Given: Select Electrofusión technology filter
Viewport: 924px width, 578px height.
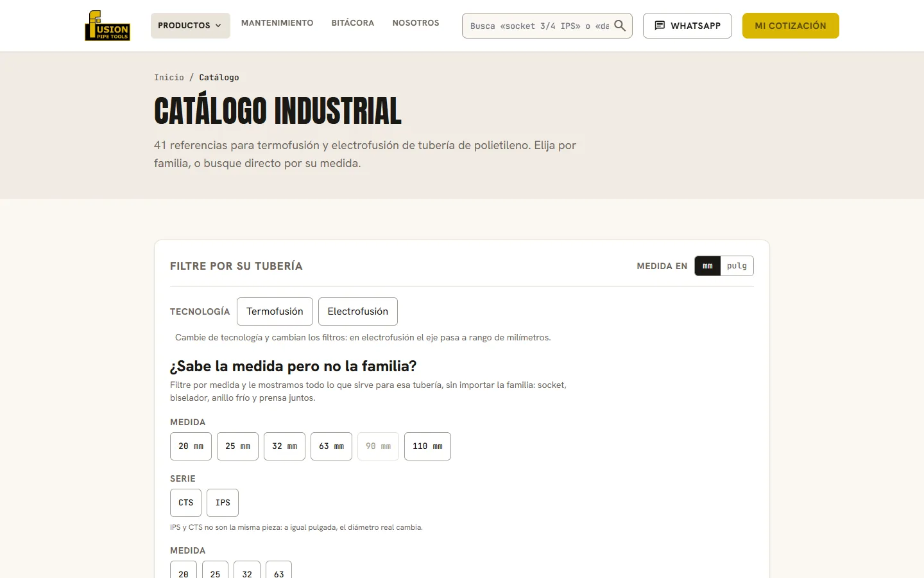Looking at the screenshot, I should click(358, 311).
